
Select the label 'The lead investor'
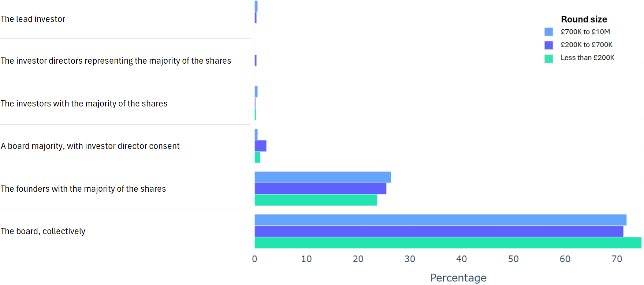point(33,19)
